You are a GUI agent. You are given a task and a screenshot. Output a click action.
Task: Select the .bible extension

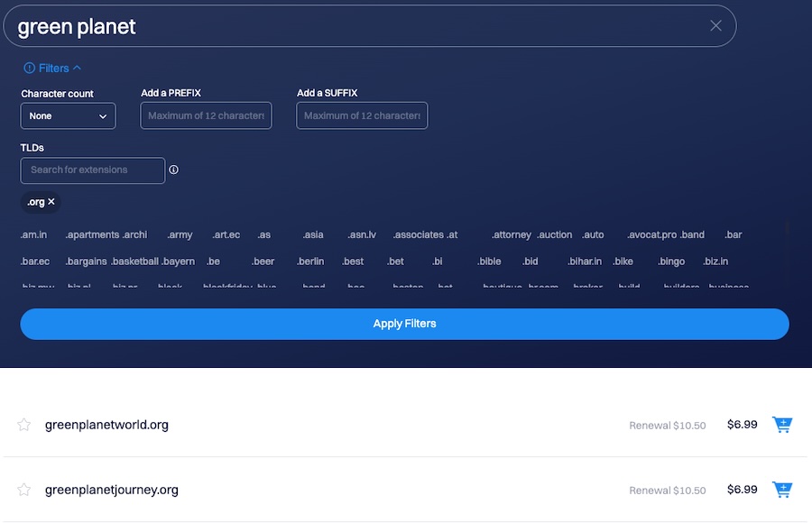click(x=489, y=261)
